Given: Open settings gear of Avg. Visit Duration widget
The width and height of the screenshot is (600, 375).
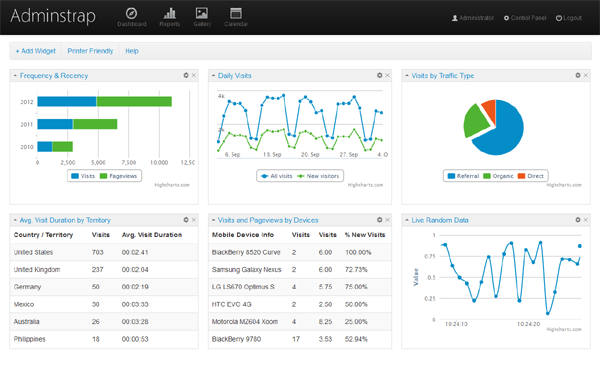Looking at the screenshot, I should tap(186, 220).
